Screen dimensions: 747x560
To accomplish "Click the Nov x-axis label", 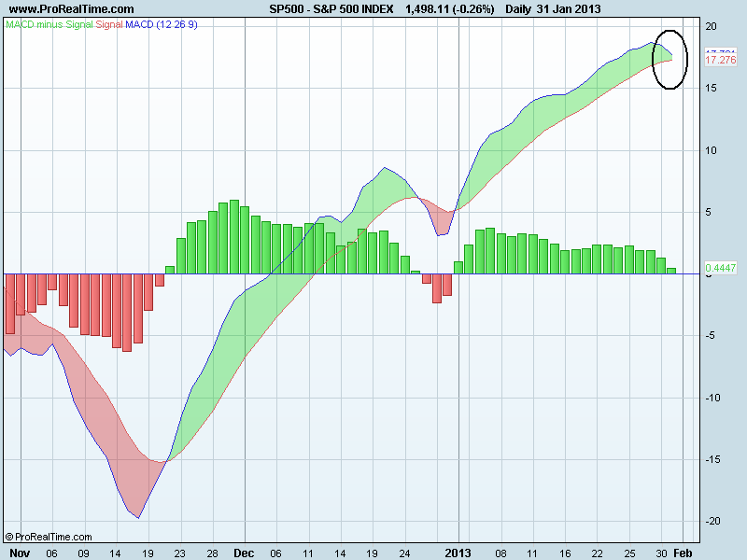I will click(20, 553).
